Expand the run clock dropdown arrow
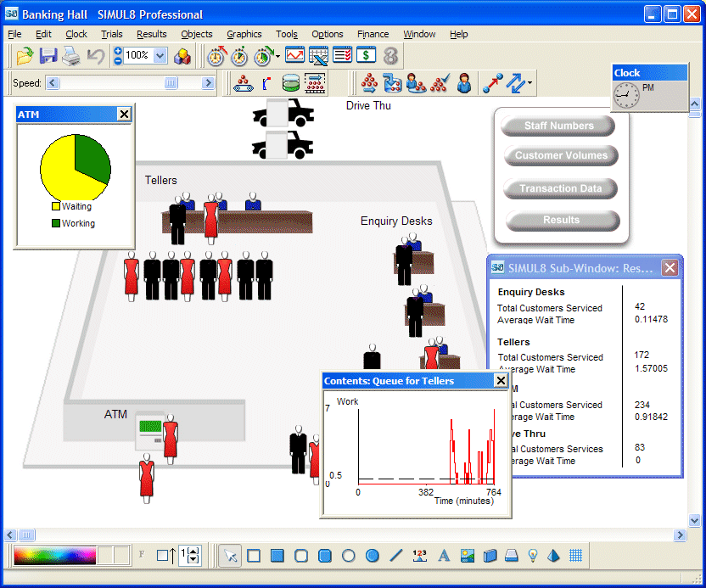706x588 pixels. pos(277,57)
